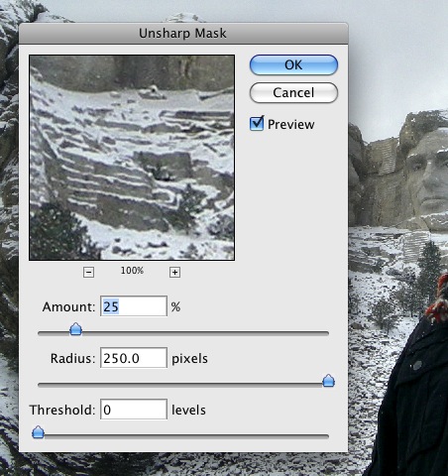Confirm sharpening with the OK button
This screenshot has height=476, width=448.
point(293,64)
